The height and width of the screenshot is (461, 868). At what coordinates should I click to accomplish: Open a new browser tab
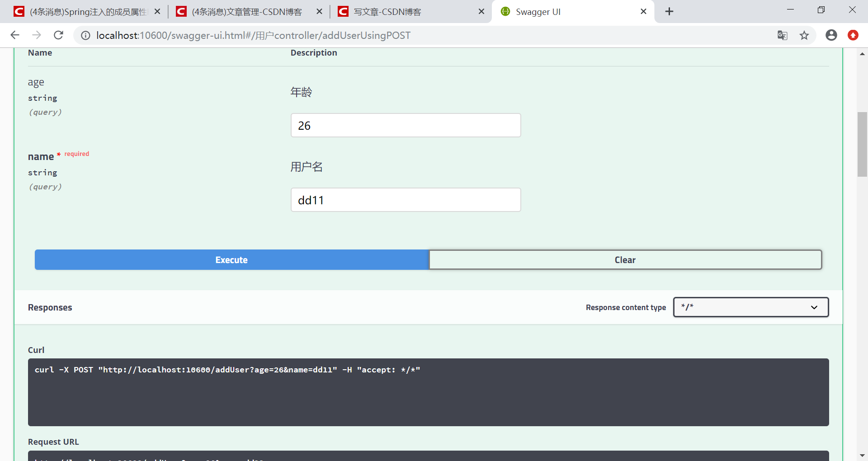pos(670,12)
